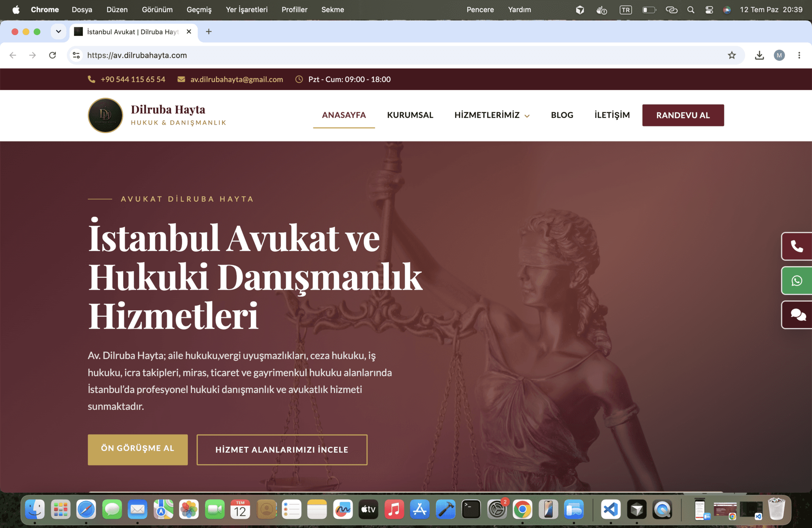The width and height of the screenshot is (812, 528).
Task: Open Chrome downloads icon
Action: tap(759, 55)
